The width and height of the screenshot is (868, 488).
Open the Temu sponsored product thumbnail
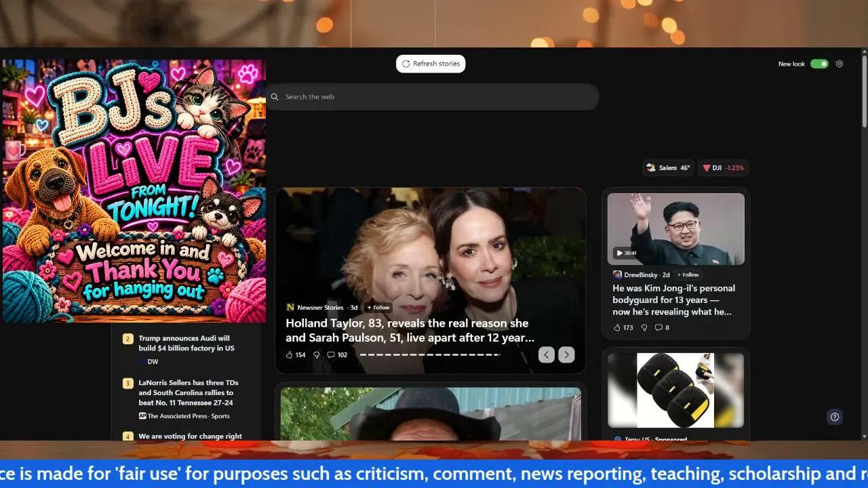676,390
